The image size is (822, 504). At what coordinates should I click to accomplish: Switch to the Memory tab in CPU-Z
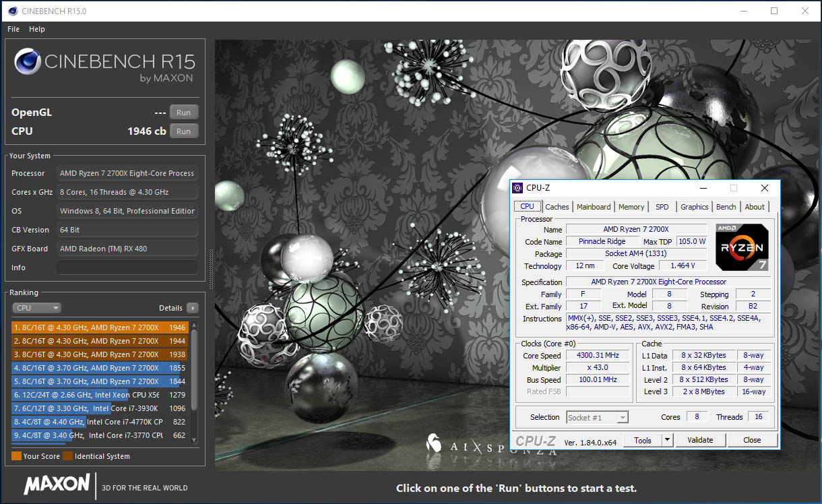click(x=631, y=207)
